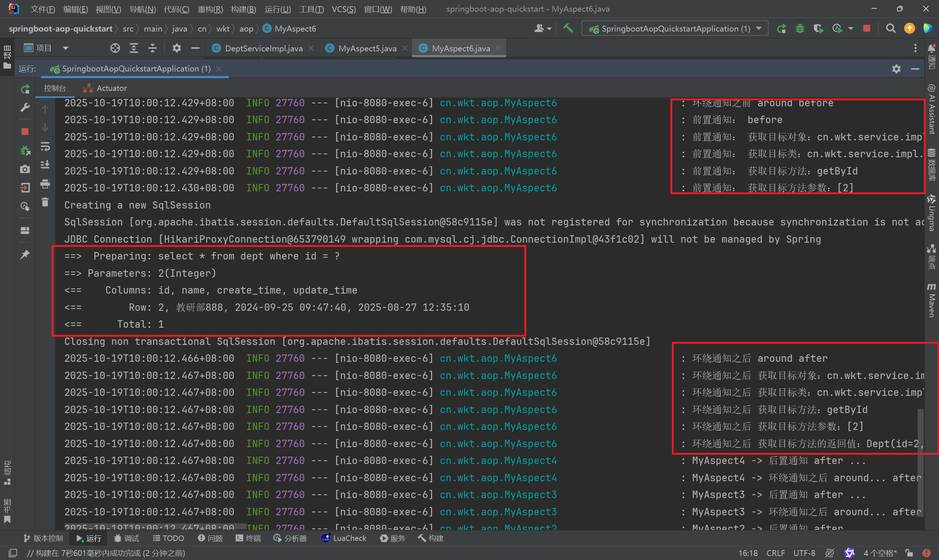Stop the running process in run panel
Viewport: 939px width, 560px height.
coord(25,131)
